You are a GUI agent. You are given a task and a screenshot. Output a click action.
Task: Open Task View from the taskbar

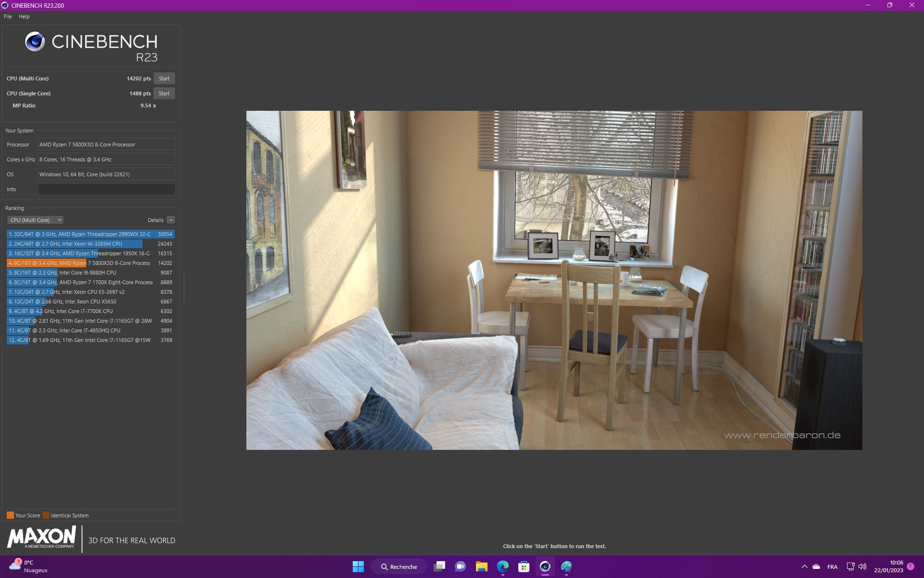(439, 566)
